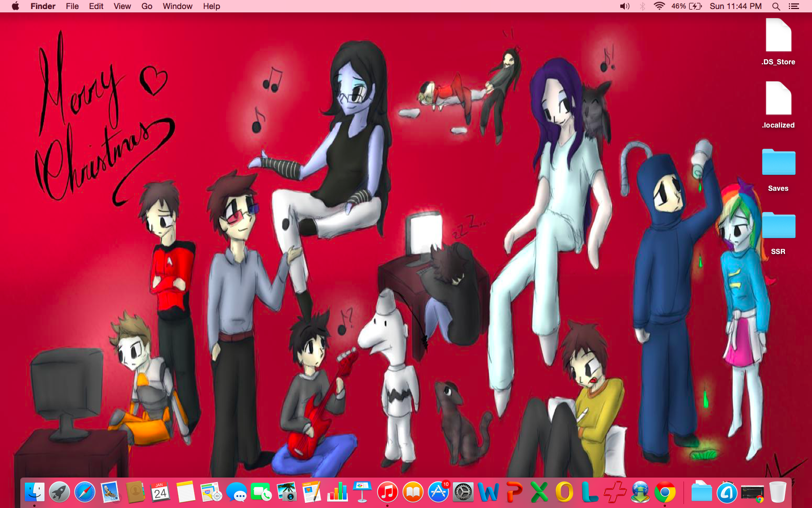Select the SSR folder on desktop

tap(778, 233)
